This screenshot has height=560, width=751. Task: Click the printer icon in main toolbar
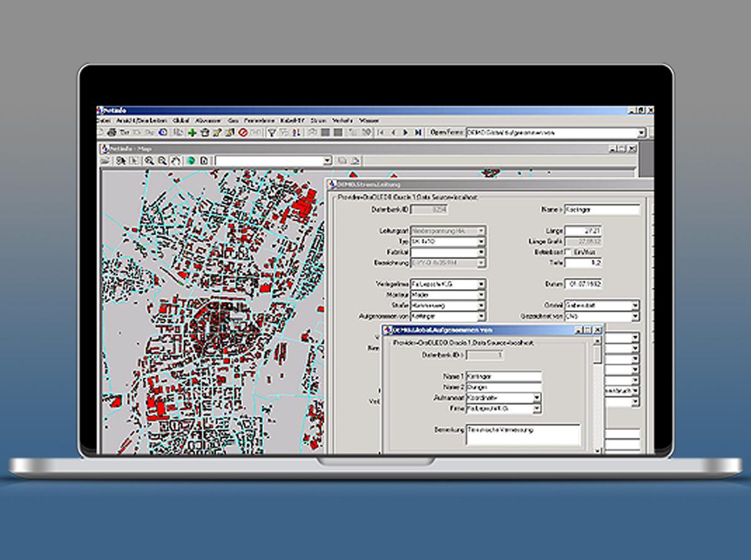(x=112, y=133)
